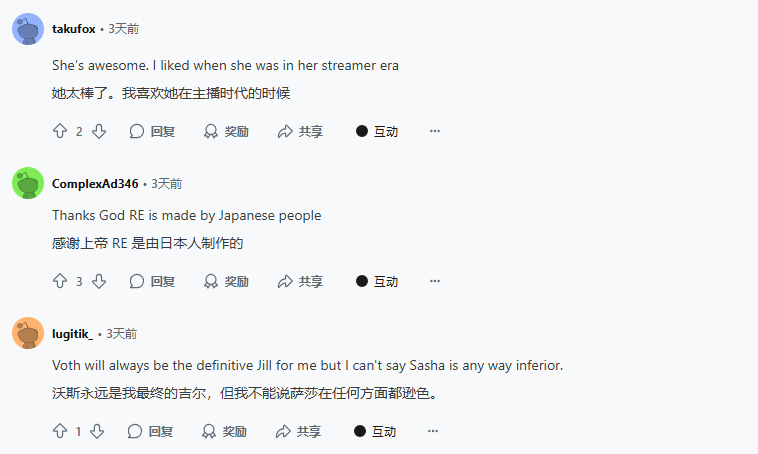The height and width of the screenshot is (454, 758).
Task: Upvote ComplexAd346's comment
Action: click(x=59, y=281)
